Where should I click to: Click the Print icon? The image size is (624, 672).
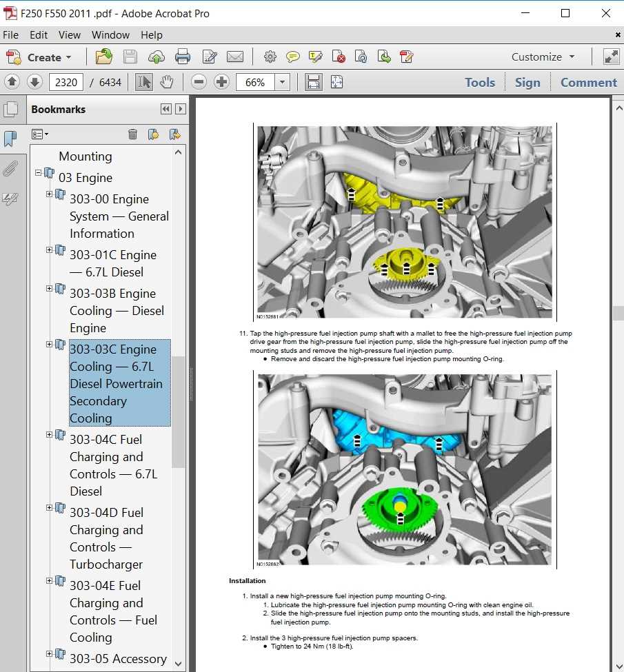[183, 57]
